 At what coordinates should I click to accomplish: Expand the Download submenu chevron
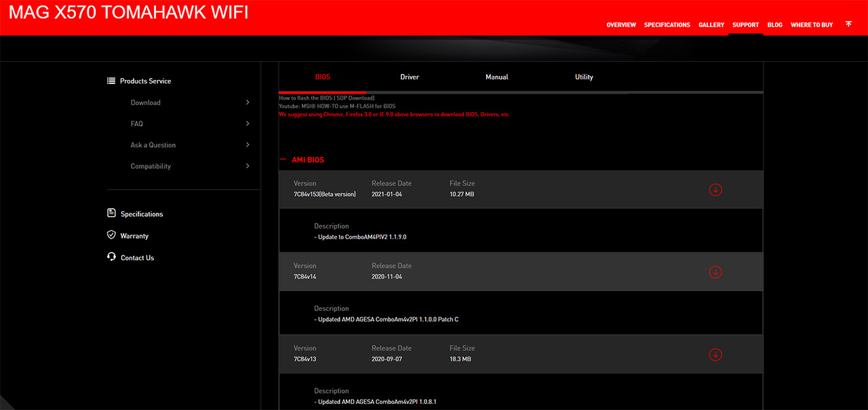(x=248, y=102)
